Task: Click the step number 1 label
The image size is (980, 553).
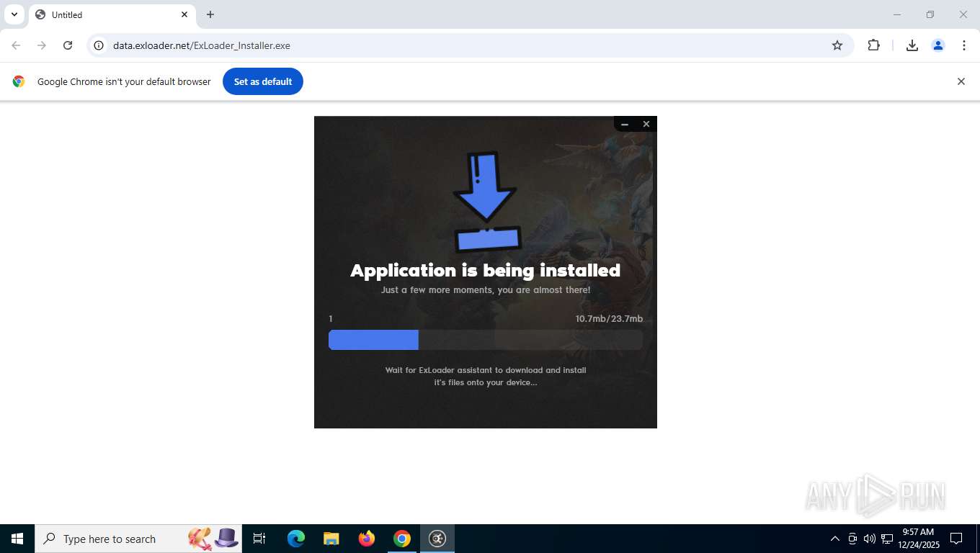Action: coord(331,319)
